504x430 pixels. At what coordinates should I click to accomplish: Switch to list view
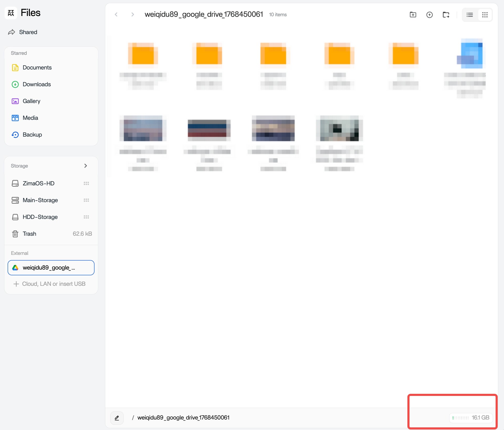[470, 15]
